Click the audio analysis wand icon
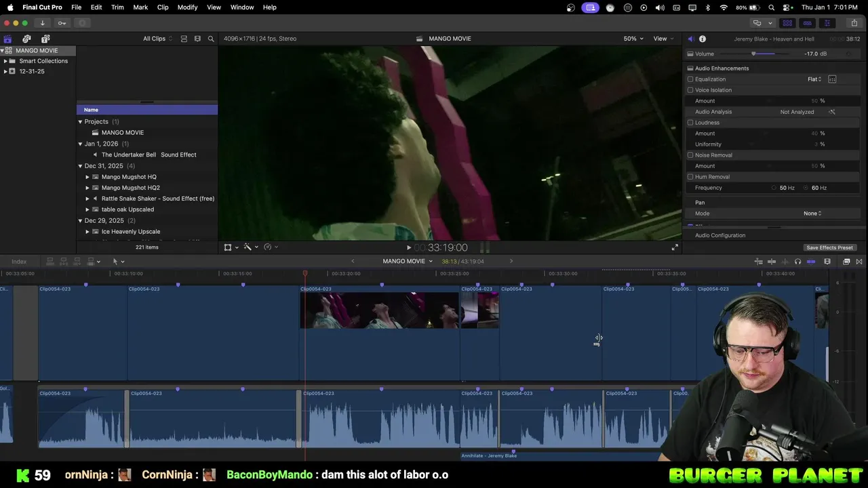Screen dimensions: 868x488 832,112
